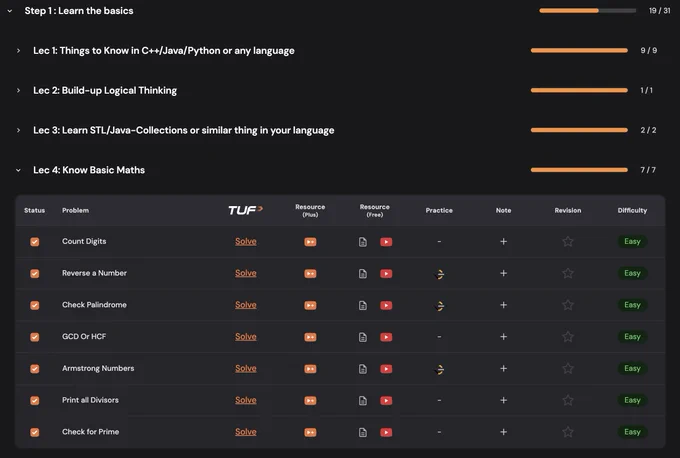Play the YouTube video for Check Palindrome
680x458 pixels.
pyautogui.click(x=386, y=305)
